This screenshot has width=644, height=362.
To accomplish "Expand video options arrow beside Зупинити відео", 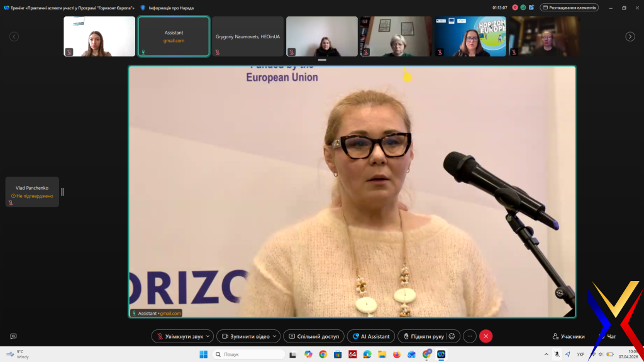I will point(275,336).
